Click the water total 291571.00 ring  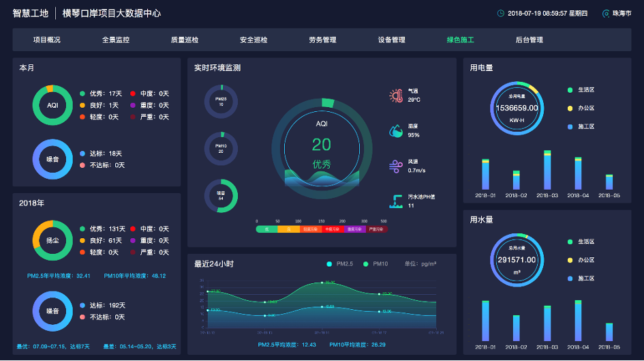click(x=517, y=260)
